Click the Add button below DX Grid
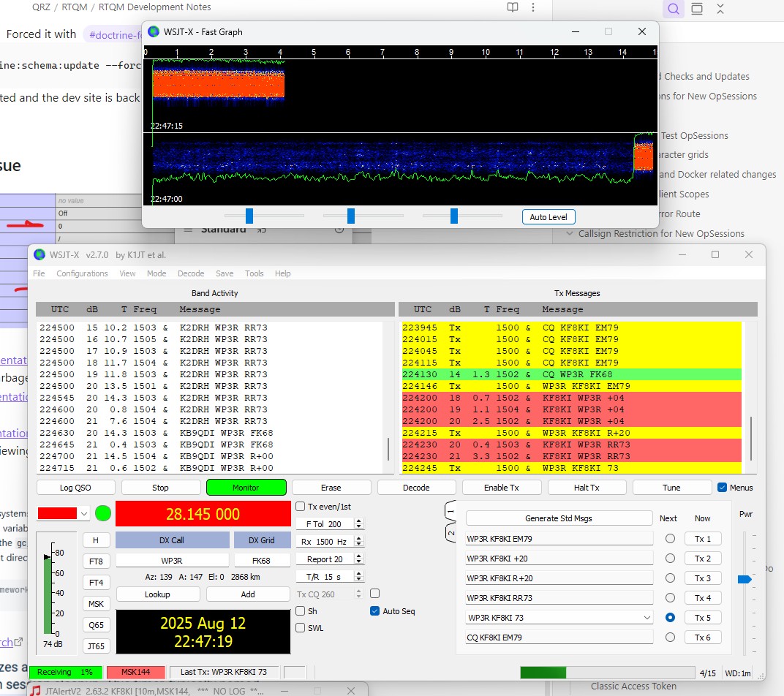This screenshot has height=696, width=784. [x=248, y=594]
